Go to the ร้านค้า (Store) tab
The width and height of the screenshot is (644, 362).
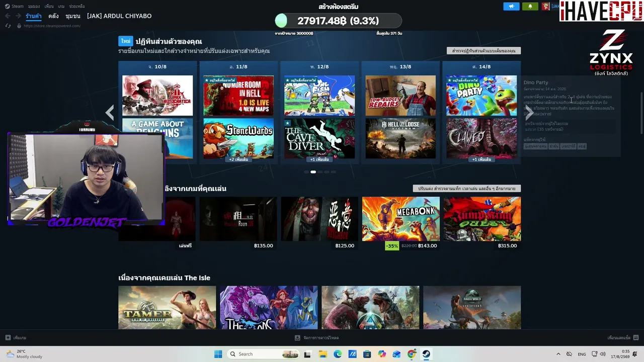point(34,16)
